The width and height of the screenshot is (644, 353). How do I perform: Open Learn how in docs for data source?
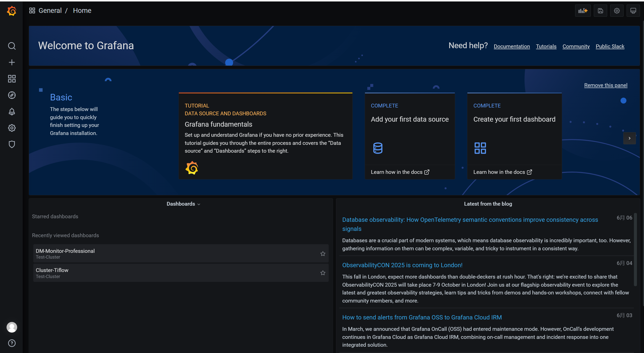400,172
